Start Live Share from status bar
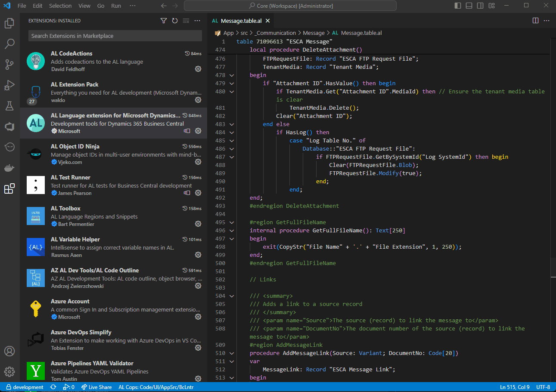This screenshot has width=556, height=392. point(96,387)
